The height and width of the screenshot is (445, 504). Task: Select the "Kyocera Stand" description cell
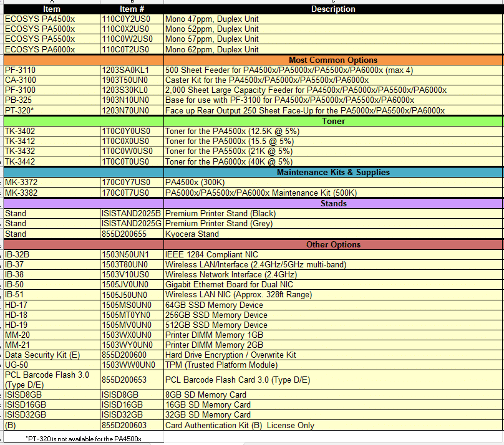(192, 234)
